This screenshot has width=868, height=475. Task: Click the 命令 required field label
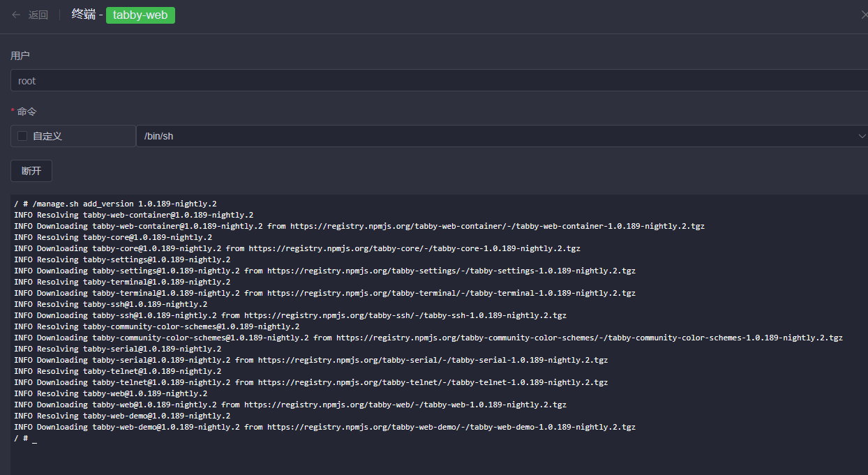[27, 111]
